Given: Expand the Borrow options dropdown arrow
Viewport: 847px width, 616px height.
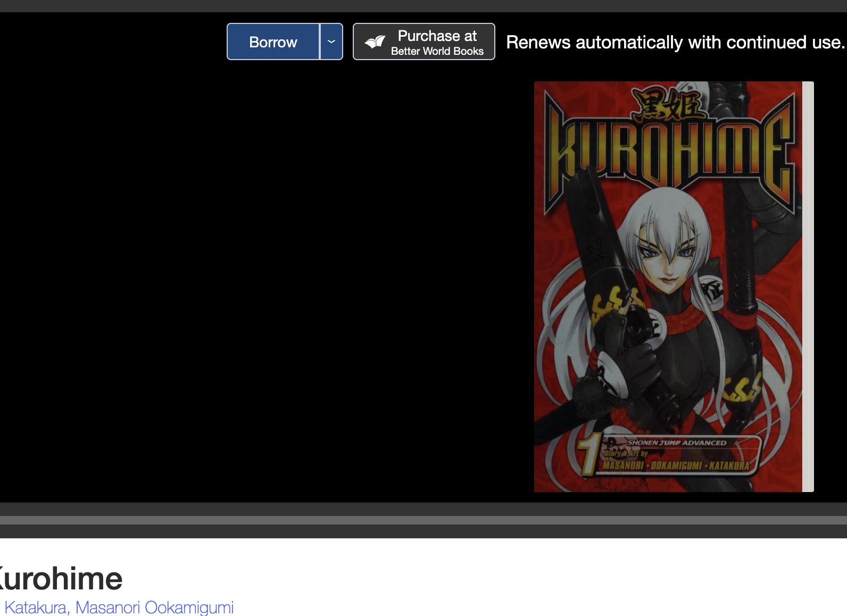Looking at the screenshot, I should [331, 41].
